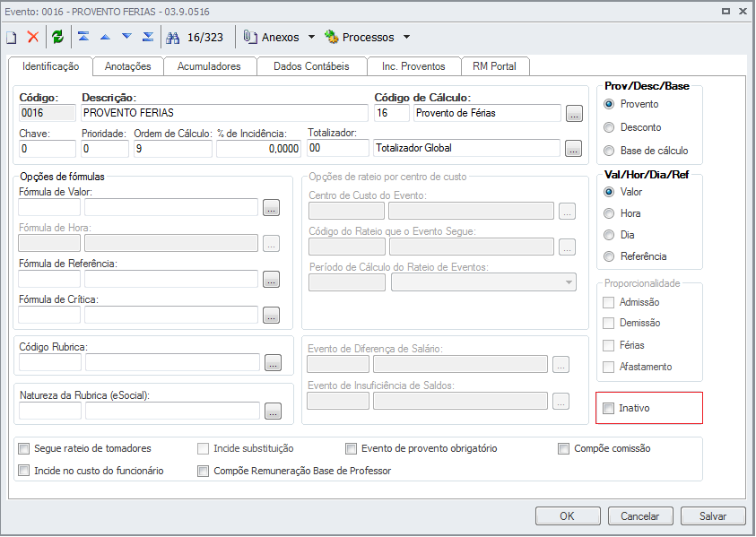756x537 pixels.
Task: Click the Provento de Férias description field
Action: (x=488, y=113)
